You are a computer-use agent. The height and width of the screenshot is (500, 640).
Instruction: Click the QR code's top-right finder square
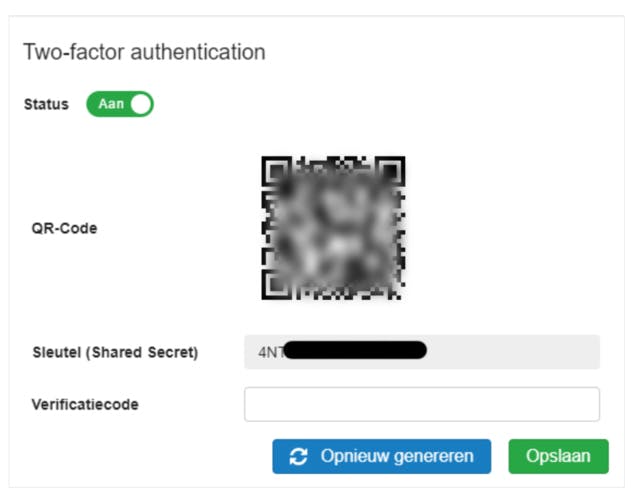pos(390,170)
